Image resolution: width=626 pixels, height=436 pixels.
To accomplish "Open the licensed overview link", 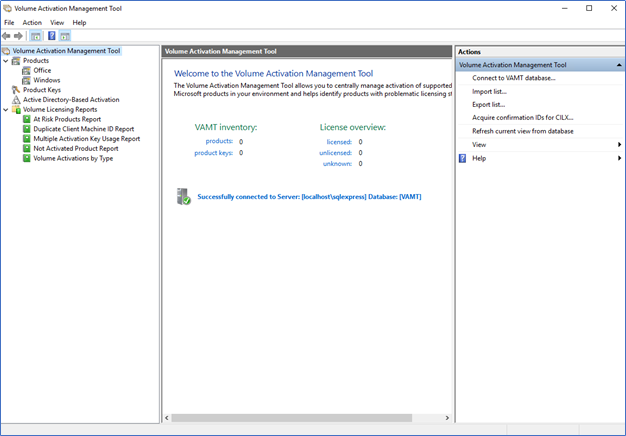I will point(339,142).
